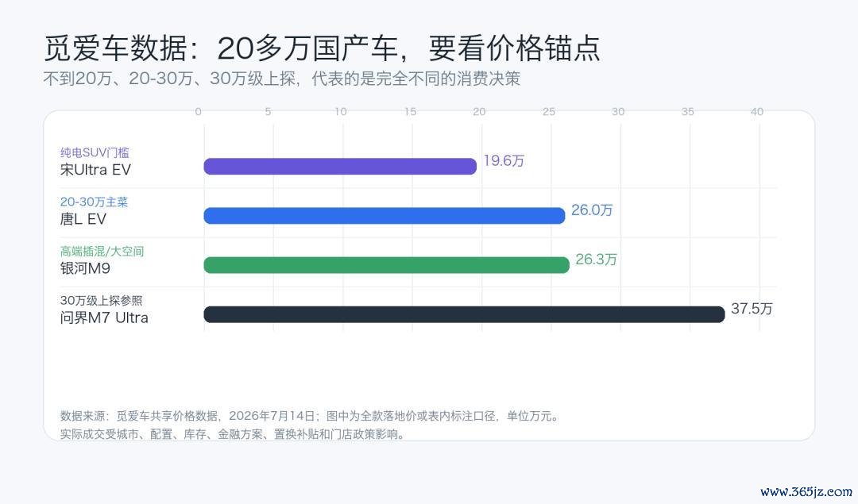This screenshot has width=858, height=504.
Task: Select the 宋Ultra EV row label
Action: coord(96,170)
